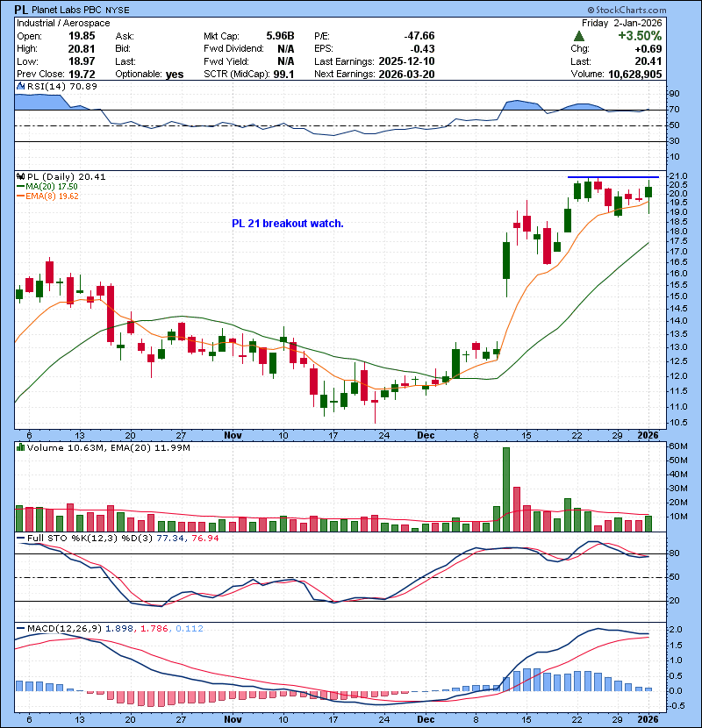
Task: Click the SCTR (MidCap) value 99.1
Action: click(x=283, y=75)
